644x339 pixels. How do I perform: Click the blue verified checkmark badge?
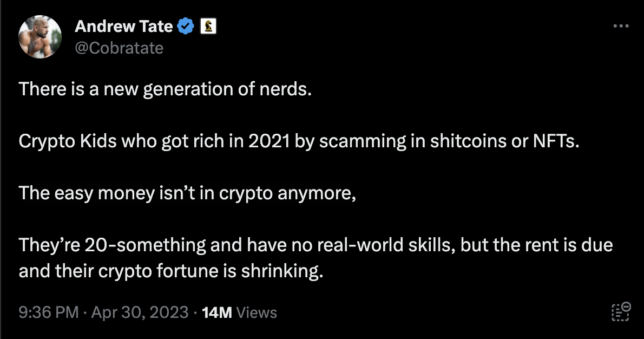tap(186, 26)
